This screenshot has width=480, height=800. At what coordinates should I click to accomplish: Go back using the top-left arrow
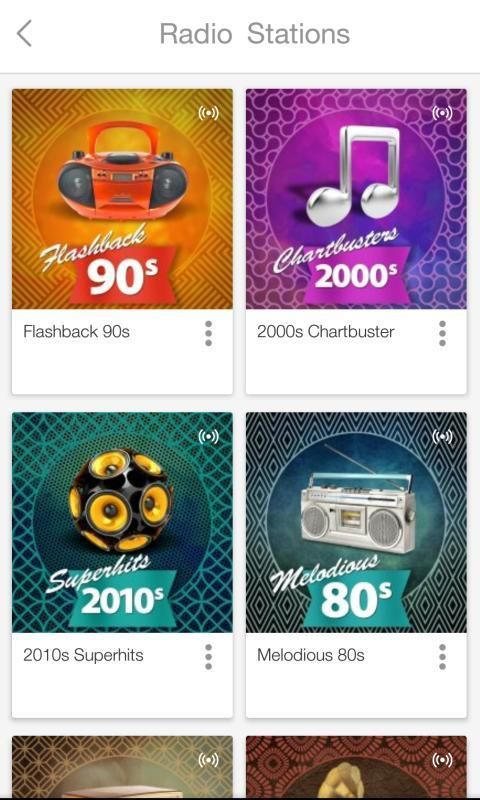[x=24, y=34]
